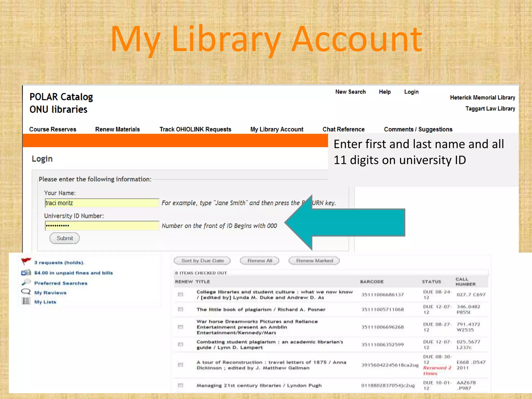
Task: Check renew box for A tour of Reconstruction
Action: (x=181, y=365)
